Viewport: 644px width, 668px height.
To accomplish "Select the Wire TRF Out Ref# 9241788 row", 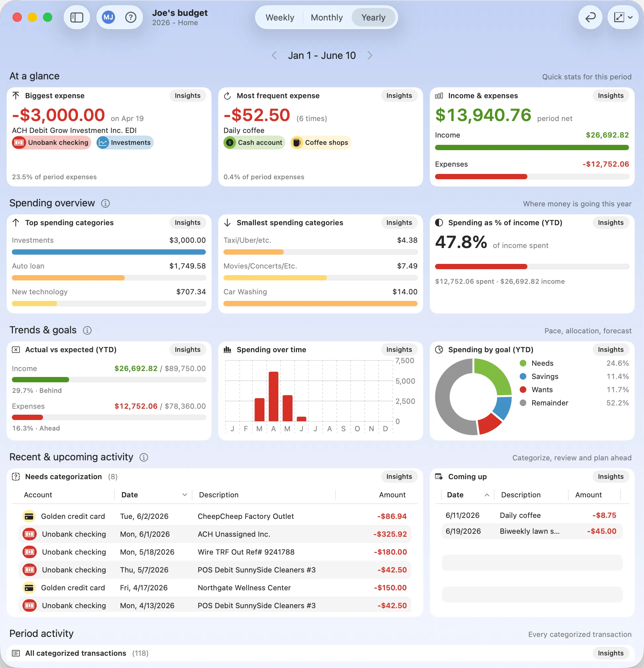I will [x=215, y=553].
